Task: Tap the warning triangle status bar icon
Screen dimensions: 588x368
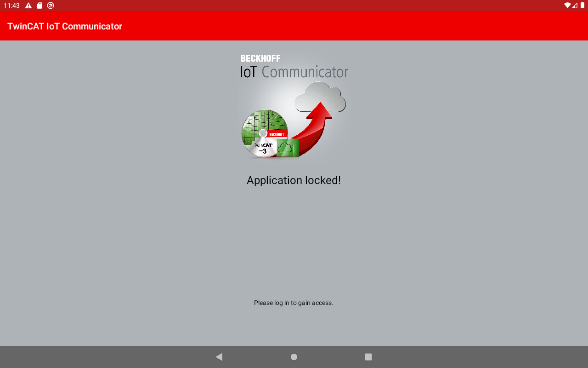Action: pyautogui.click(x=28, y=6)
